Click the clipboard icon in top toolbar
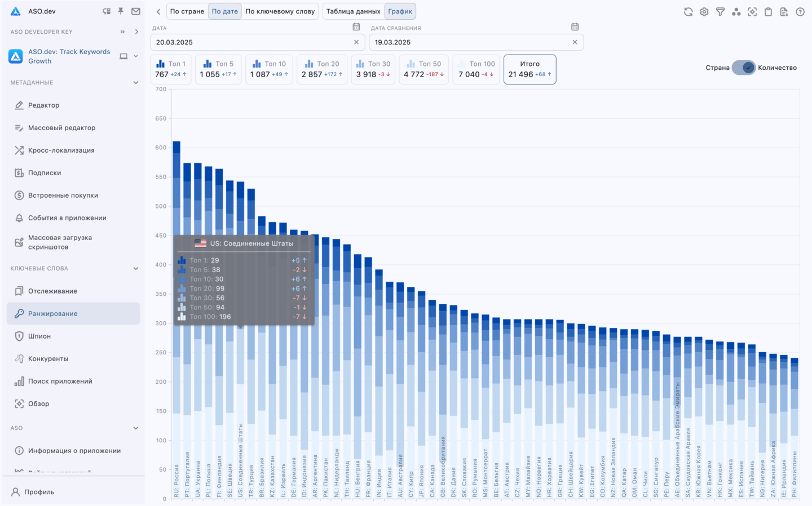Viewport: 812px width, 506px height. (x=768, y=12)
